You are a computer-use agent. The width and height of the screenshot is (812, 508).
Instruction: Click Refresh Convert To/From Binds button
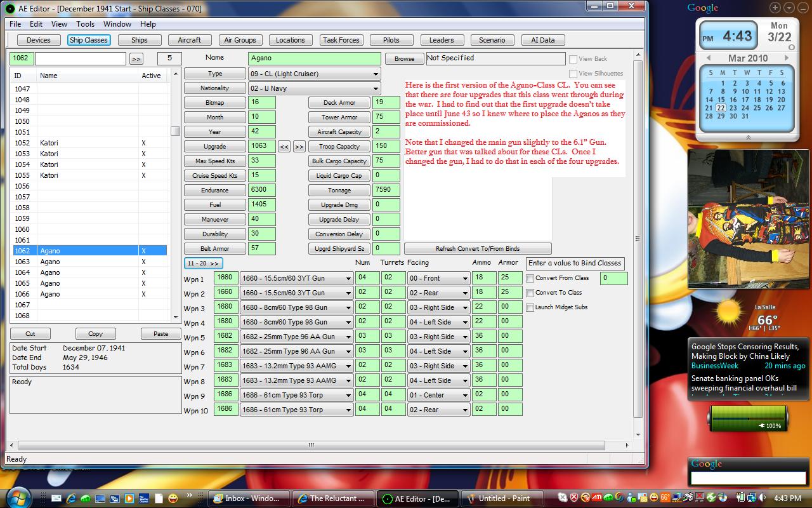[478, 249]
